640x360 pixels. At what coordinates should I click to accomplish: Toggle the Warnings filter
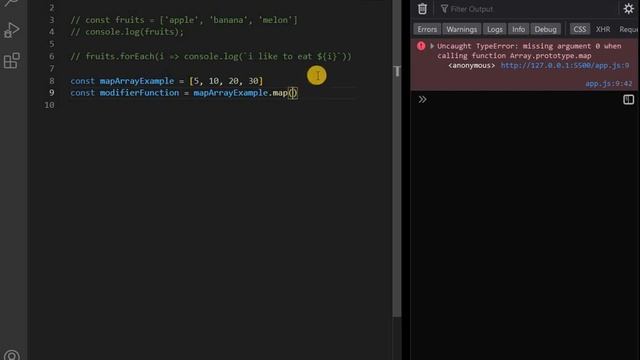coord(461,29)
